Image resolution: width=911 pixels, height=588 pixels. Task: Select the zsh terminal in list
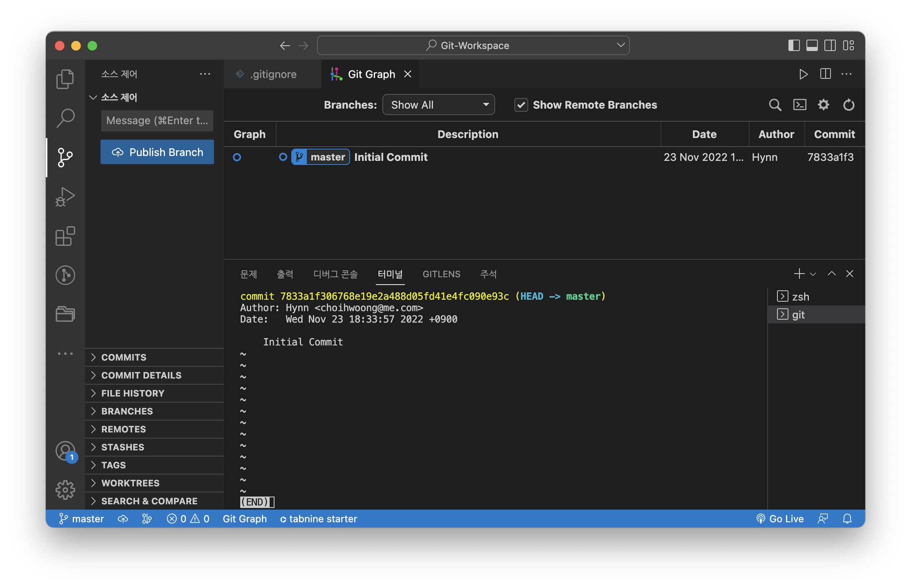816,296
